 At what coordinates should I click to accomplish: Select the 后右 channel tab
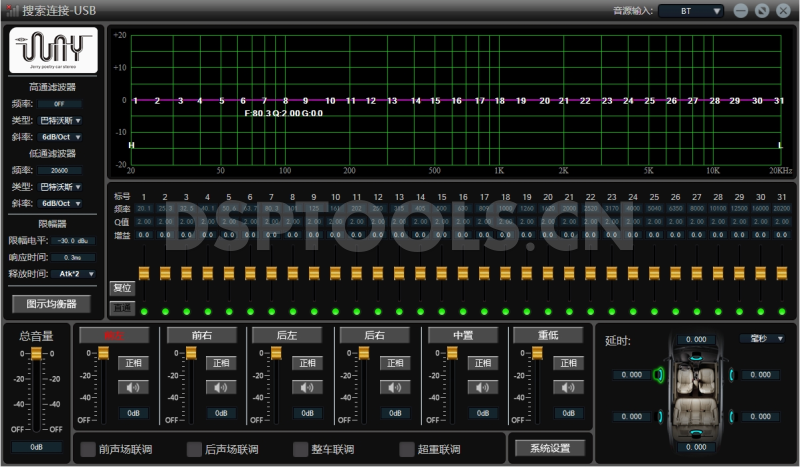374,336
